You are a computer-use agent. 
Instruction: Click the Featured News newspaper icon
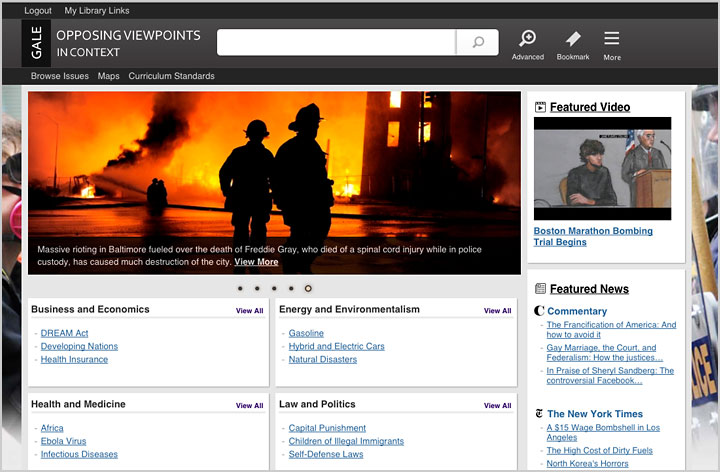[540, 288]
